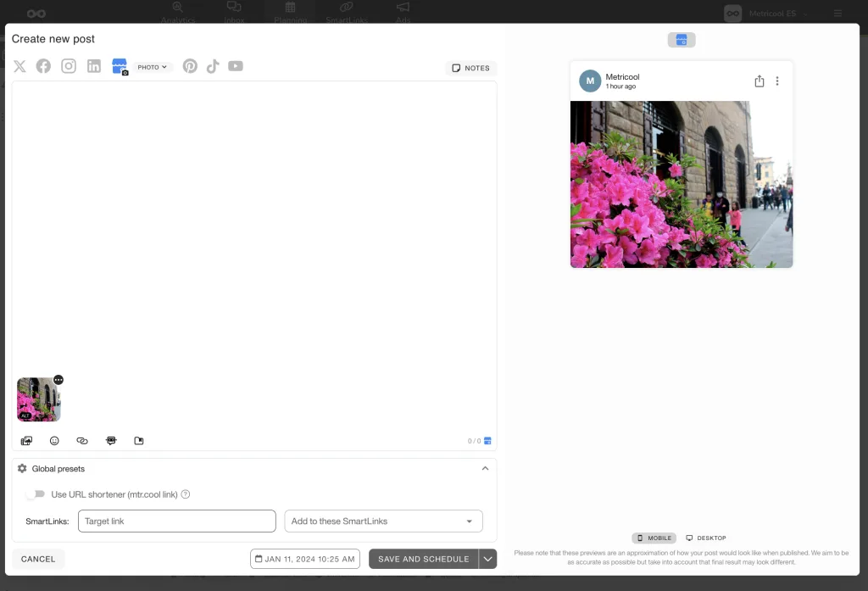The height and width of the screenshot is (591, 868).
Task: Open the emoji picker
Action: point(54,441)
